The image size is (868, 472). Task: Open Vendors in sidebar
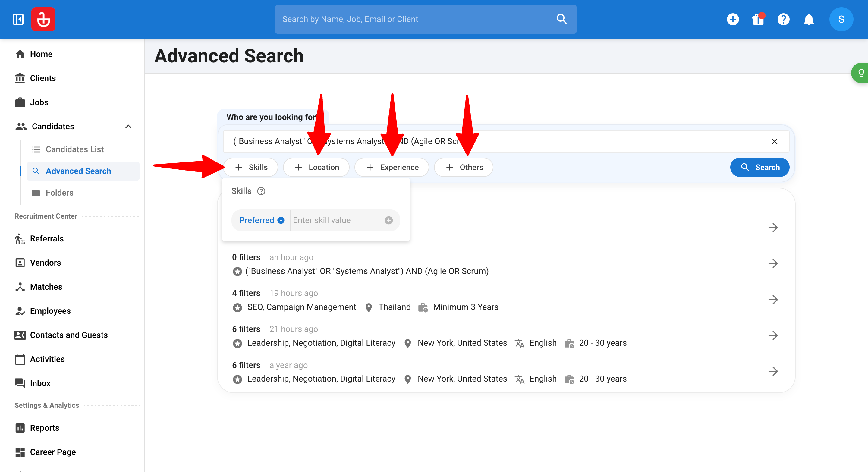pyautogui.click(x=45, y=263)
